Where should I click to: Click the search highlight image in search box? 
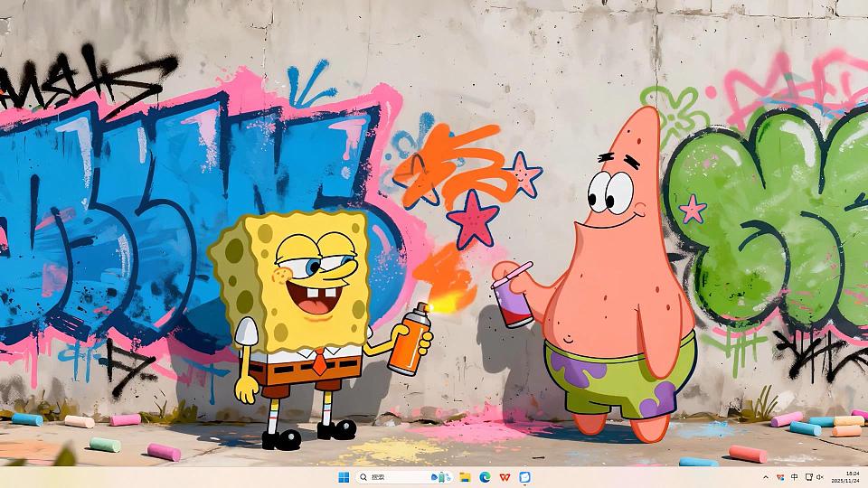pos(441,477)
